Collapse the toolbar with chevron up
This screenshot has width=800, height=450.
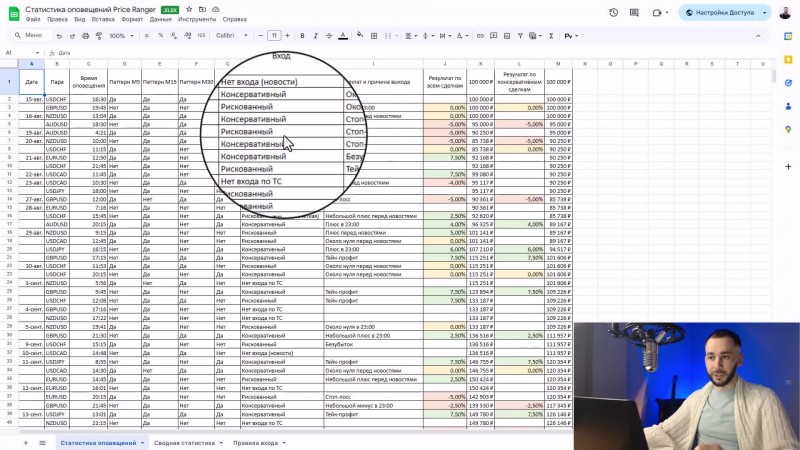pos(758,36)
